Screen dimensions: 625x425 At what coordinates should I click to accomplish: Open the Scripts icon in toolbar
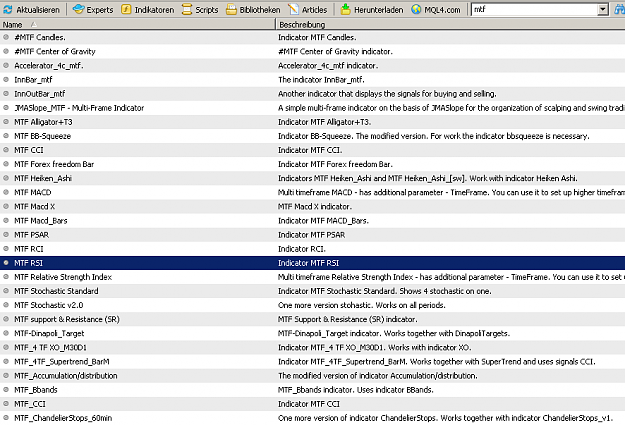(187, 9)
